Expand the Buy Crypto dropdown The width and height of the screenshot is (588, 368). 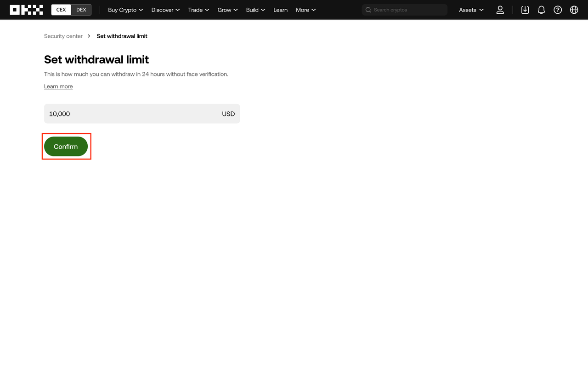point(125,10)
